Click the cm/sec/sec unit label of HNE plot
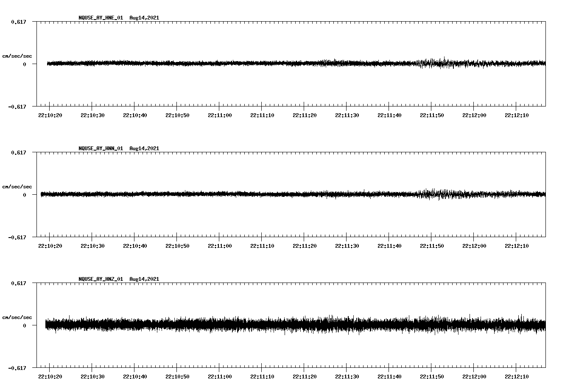The width and height of the screenshot is (576, 392). point(17,56)
